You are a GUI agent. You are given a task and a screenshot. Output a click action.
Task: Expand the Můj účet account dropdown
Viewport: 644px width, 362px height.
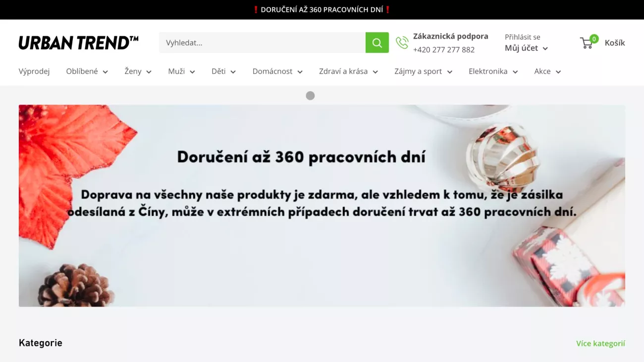click(x=526, y=48)
